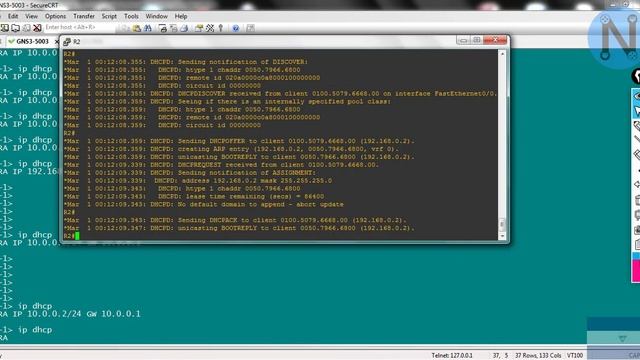Click the DHCPDISCOVER received log line

(280, 93)
